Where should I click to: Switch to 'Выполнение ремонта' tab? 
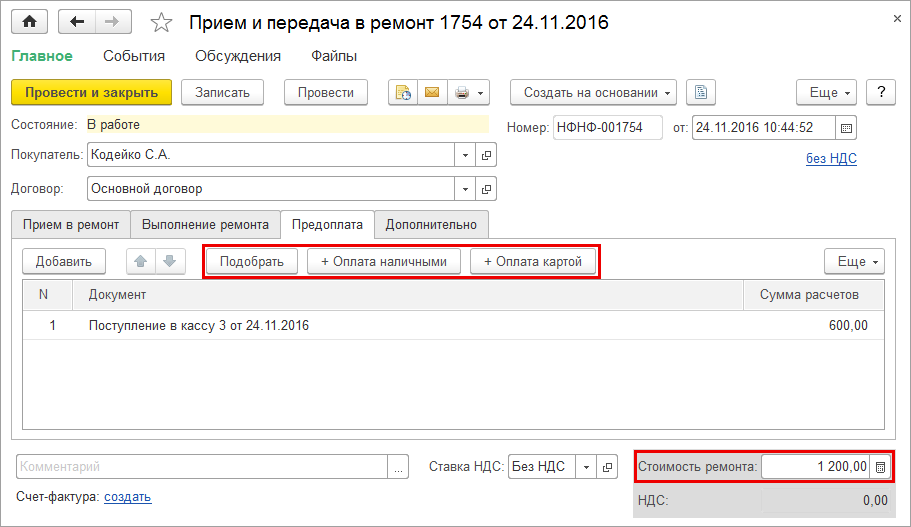click(205, 224)
